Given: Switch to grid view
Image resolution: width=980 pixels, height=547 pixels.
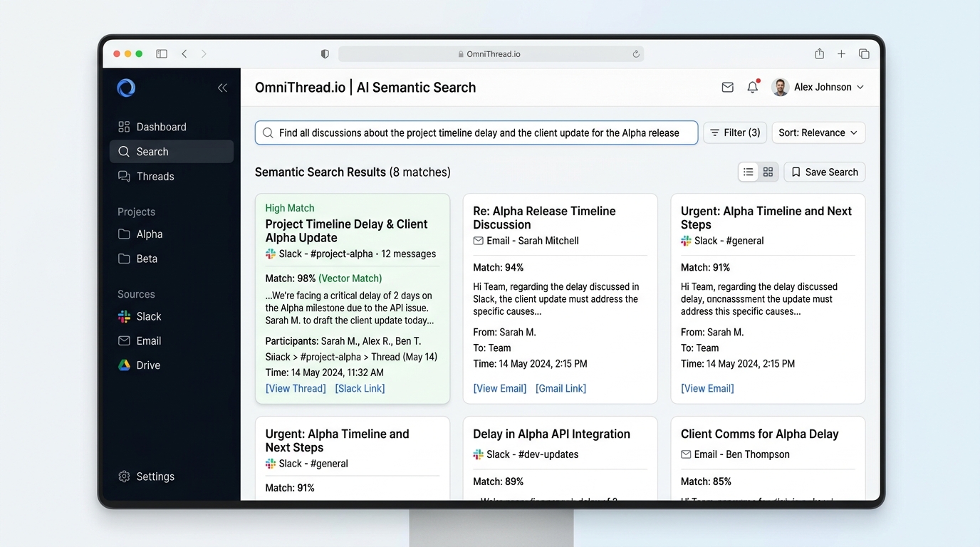Looking at the screenshot, I should point(768,172).
